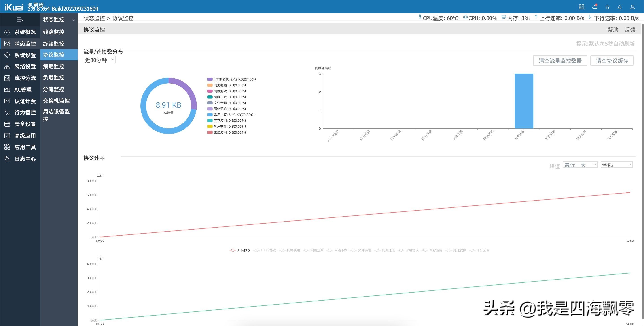Select 终端监控 in the submenu

pyautogui.click(x=54, y=44)
